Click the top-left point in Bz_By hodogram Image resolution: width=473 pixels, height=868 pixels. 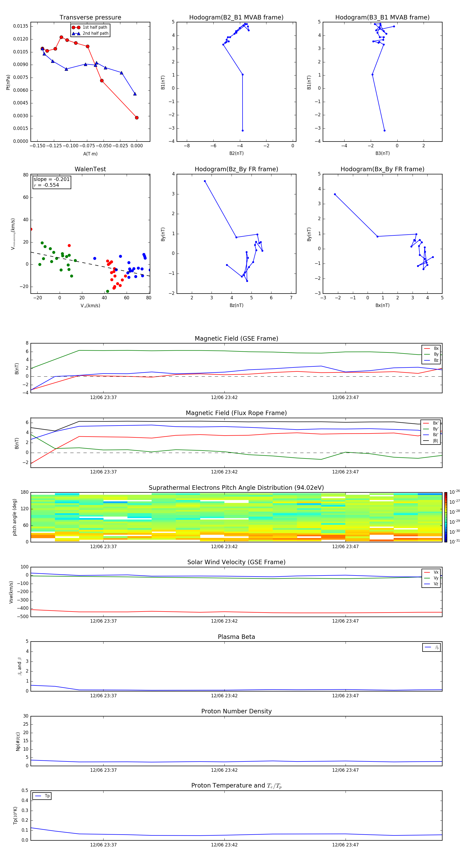tap(205, 181)
